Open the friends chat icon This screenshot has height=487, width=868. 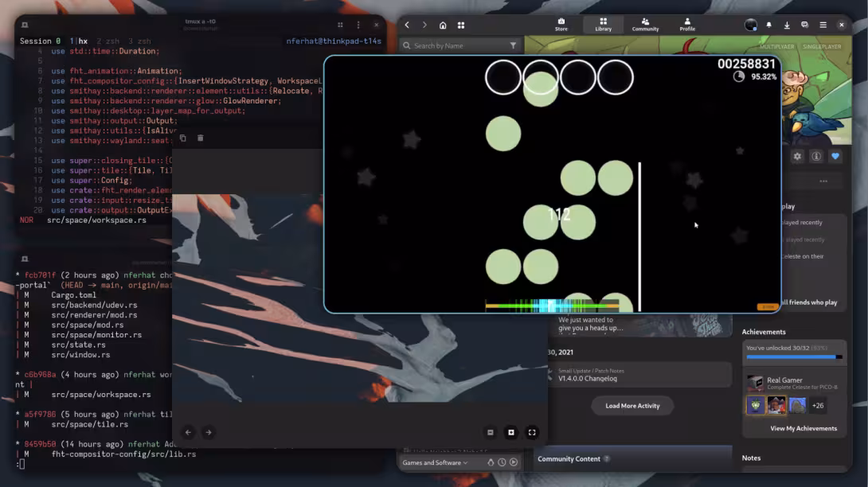coord(804,25)
